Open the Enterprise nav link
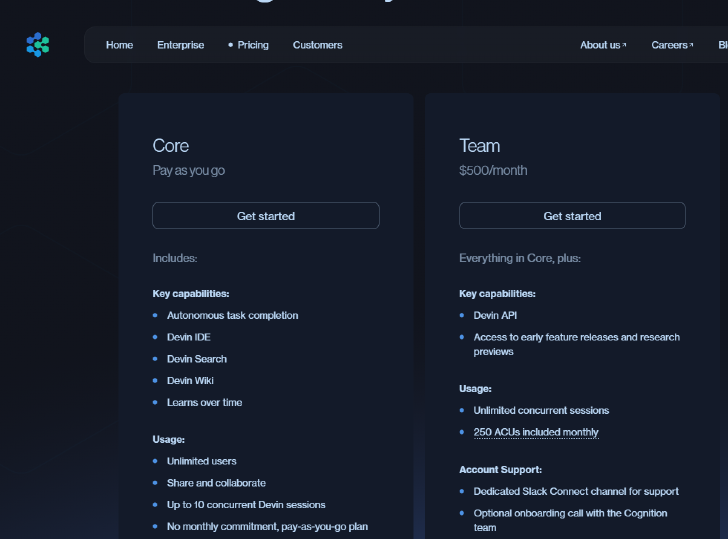Image resolution: width=728 pixels, height=539 pixels. pyautogui.click(x=181, y=45)
